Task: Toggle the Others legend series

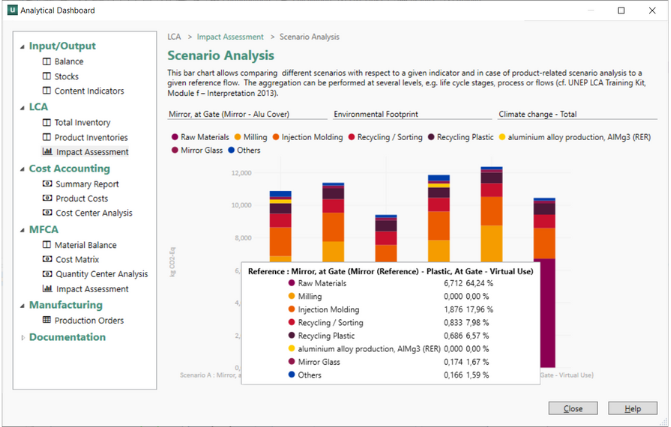Action: click(x=244, y=150)
